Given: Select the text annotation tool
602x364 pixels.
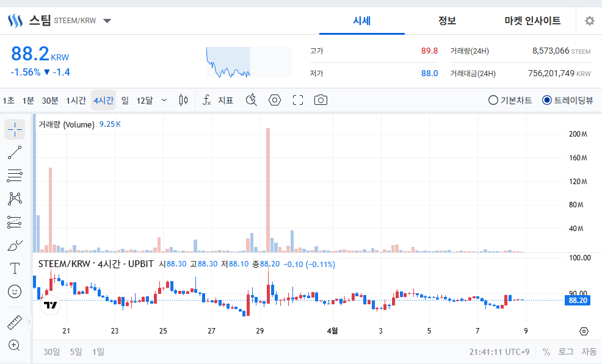Looking at the screenshot, I should [x=15, y=268].
